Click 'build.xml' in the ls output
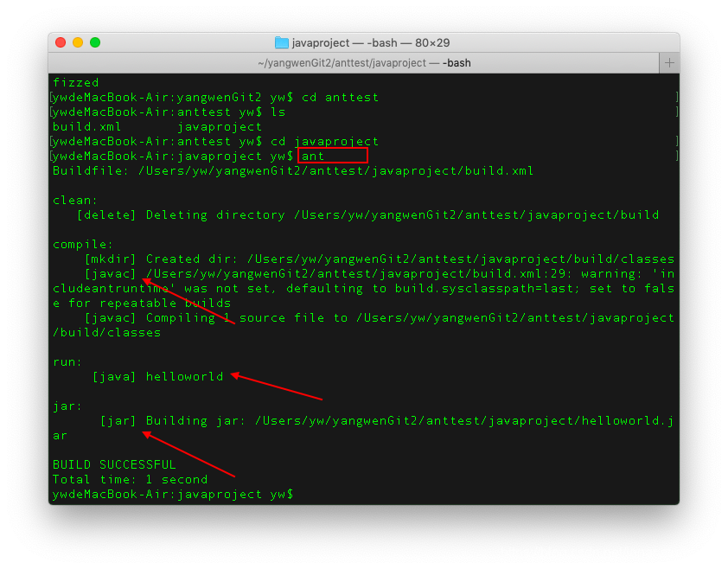The width and height of the screenshot is (728, 569). (x=86, y=127)
